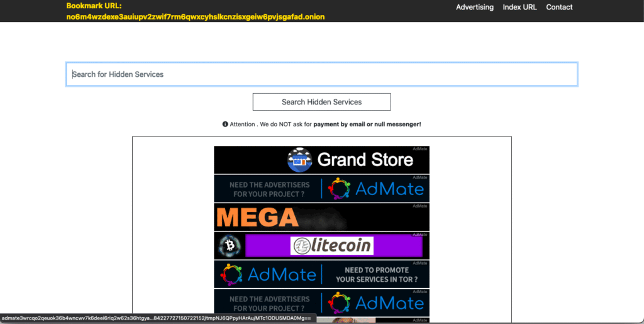Click the litecoin logo in purple banner

(x=331, y=245)
